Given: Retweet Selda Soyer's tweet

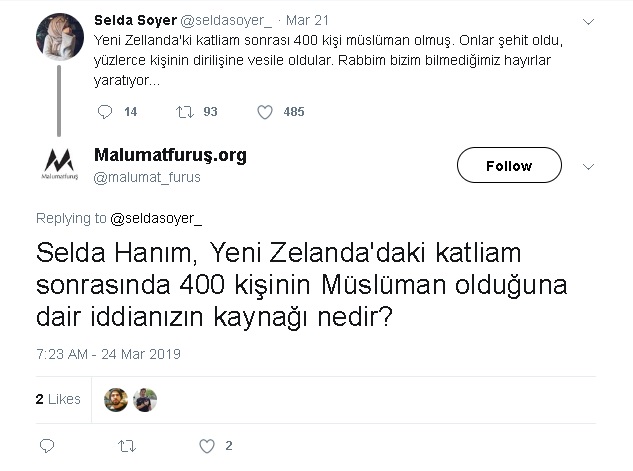Looking at the screenshot, I should 184,112.
